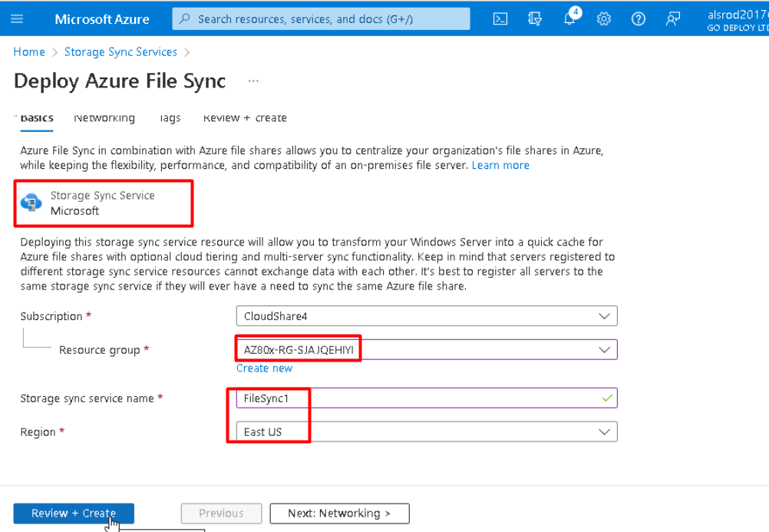Select the Basics tab
This screenshot has width=769, height=532.
[37, 119]
